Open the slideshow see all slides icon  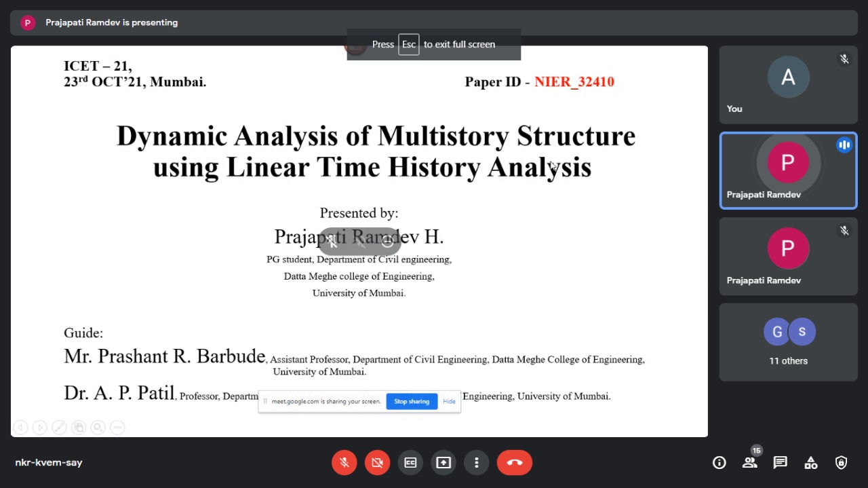(79, 427)
